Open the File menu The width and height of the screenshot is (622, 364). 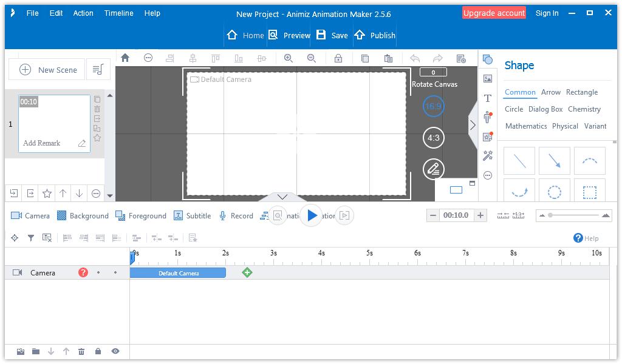pos(33,13)
